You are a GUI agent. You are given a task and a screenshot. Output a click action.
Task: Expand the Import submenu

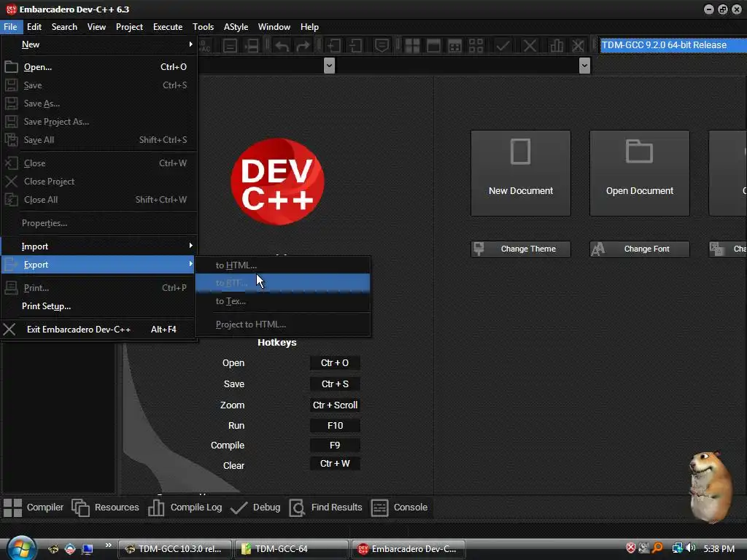point(98,246)
